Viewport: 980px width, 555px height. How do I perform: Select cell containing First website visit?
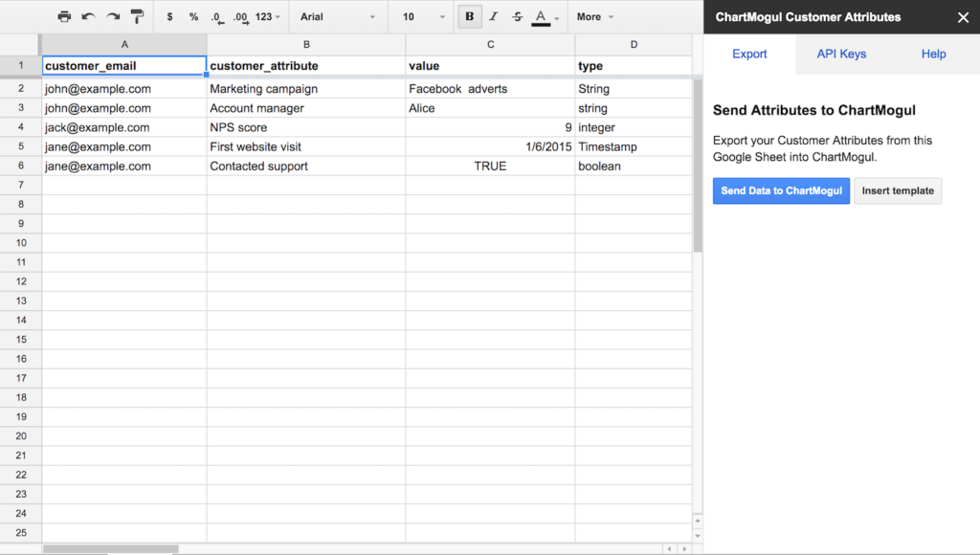[x=306, y=146]
